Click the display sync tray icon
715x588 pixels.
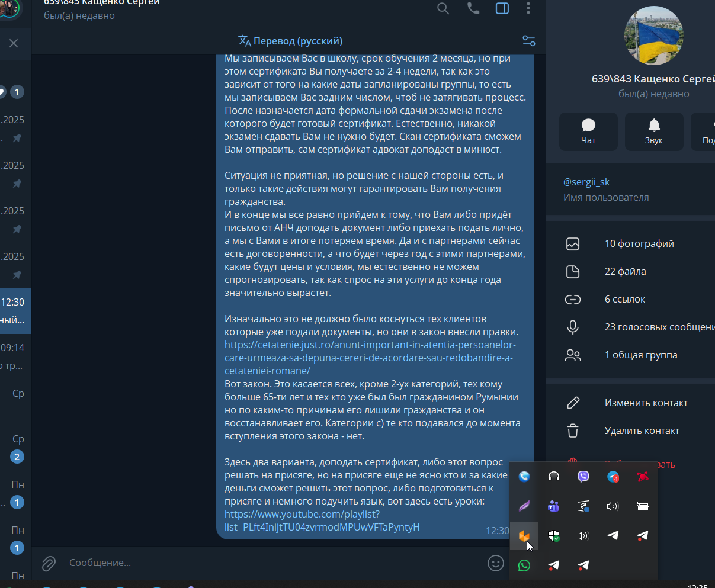click(x=583, y=506)
